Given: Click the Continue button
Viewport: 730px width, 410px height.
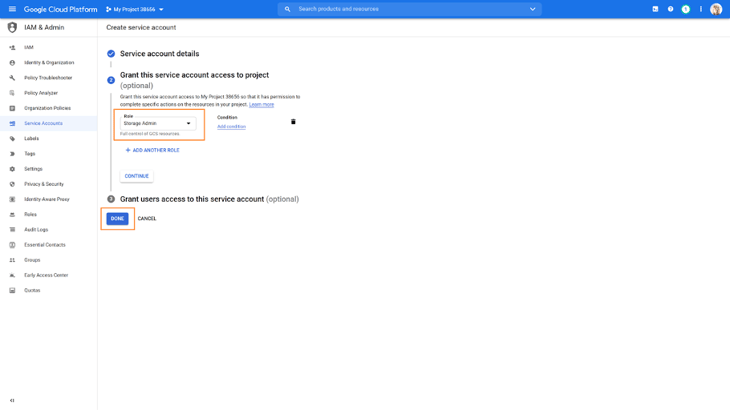Looking at the screenshot, I should 136,176.
